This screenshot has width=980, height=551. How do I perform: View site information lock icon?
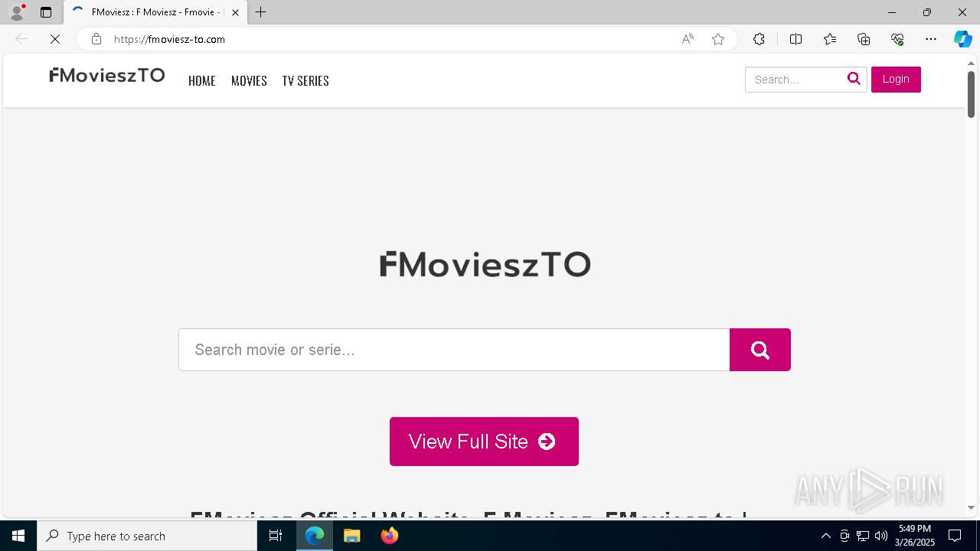[x=96, y=39]
